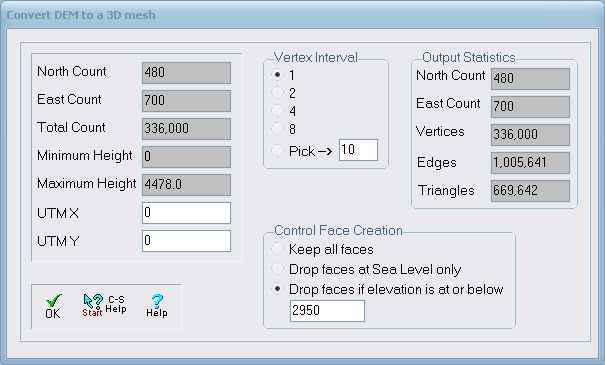
Task: Click the 'Triangles' label
Action: (446, 191)
